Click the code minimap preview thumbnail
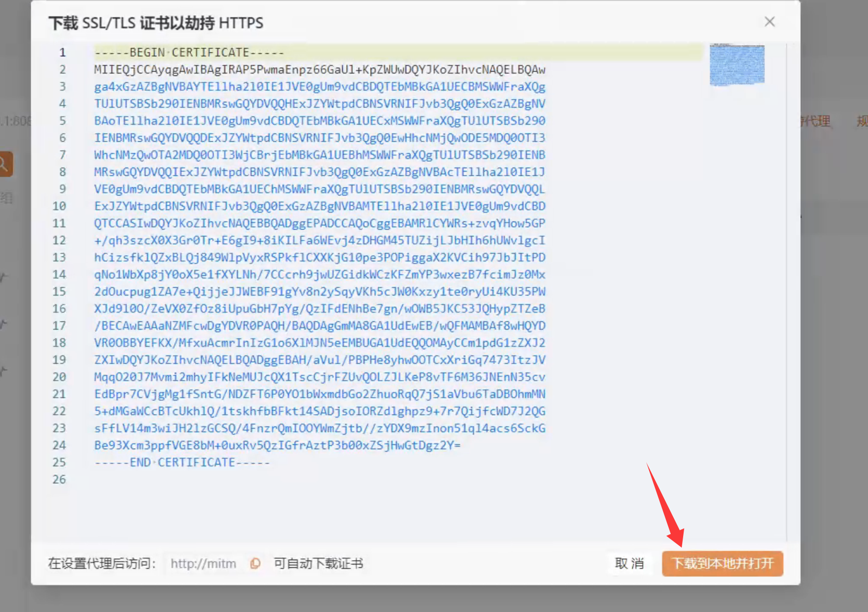868x612 pixels. pyautogui.click(x=737, y=65)
